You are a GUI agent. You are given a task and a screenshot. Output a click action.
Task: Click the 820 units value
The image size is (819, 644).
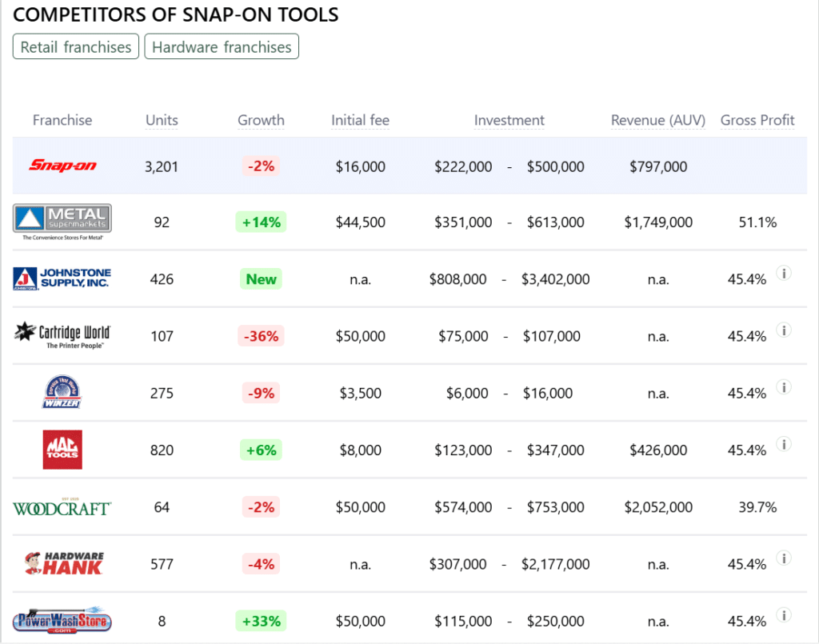[x=162, y=450]
